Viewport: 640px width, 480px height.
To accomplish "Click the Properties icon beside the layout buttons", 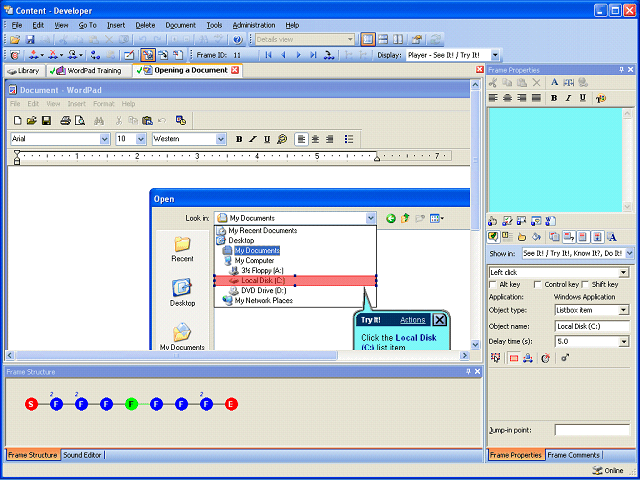I will [x=416, y=40].
